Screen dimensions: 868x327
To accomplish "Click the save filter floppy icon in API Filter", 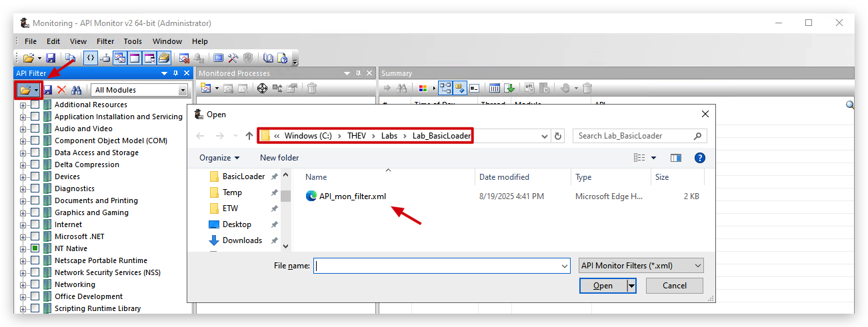I will click(47, 90).
